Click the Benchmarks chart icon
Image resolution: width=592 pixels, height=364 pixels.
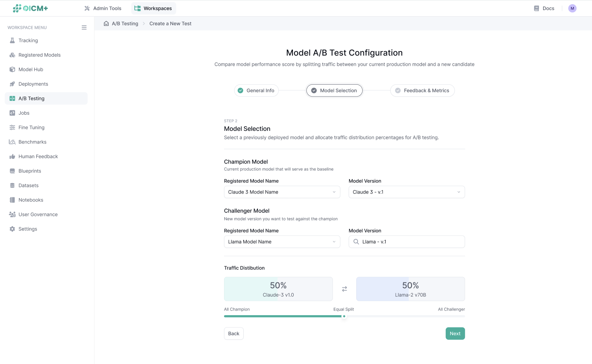(x=12, y=142)
